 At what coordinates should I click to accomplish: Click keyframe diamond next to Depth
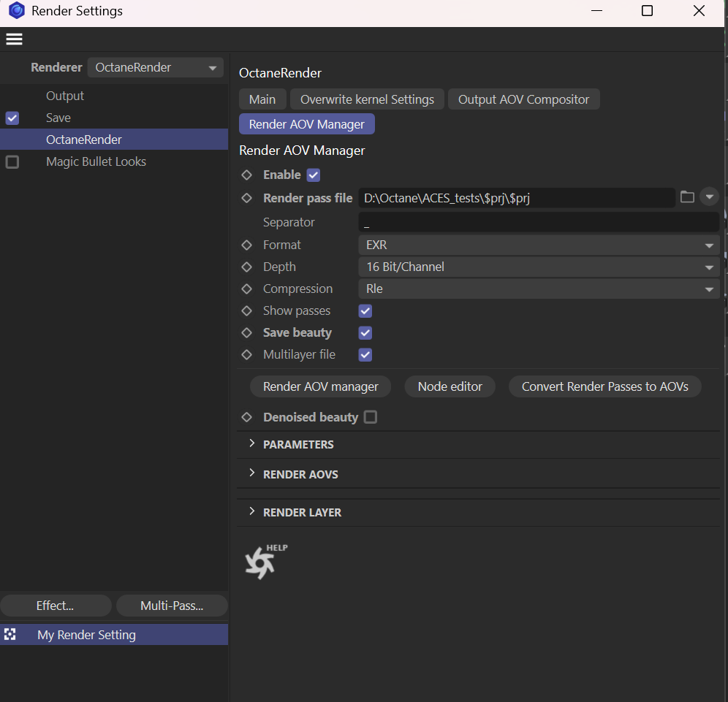(246, 267)
